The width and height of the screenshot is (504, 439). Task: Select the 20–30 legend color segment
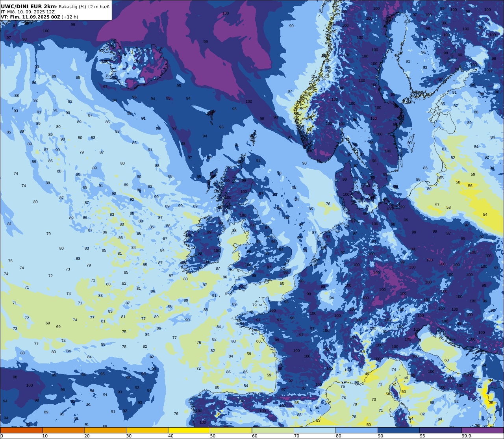[105, 430]
